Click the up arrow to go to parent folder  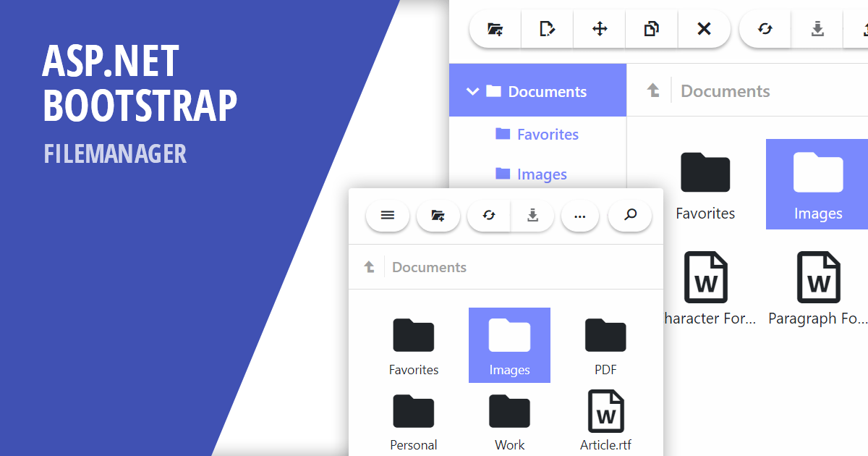[652, 90]
